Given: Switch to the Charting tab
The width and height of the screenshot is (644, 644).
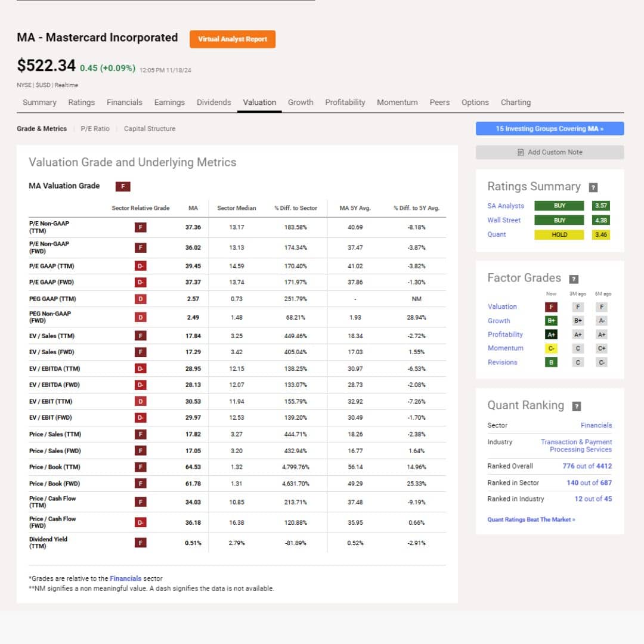Looking at the screenshot, I should pos(515,103).
